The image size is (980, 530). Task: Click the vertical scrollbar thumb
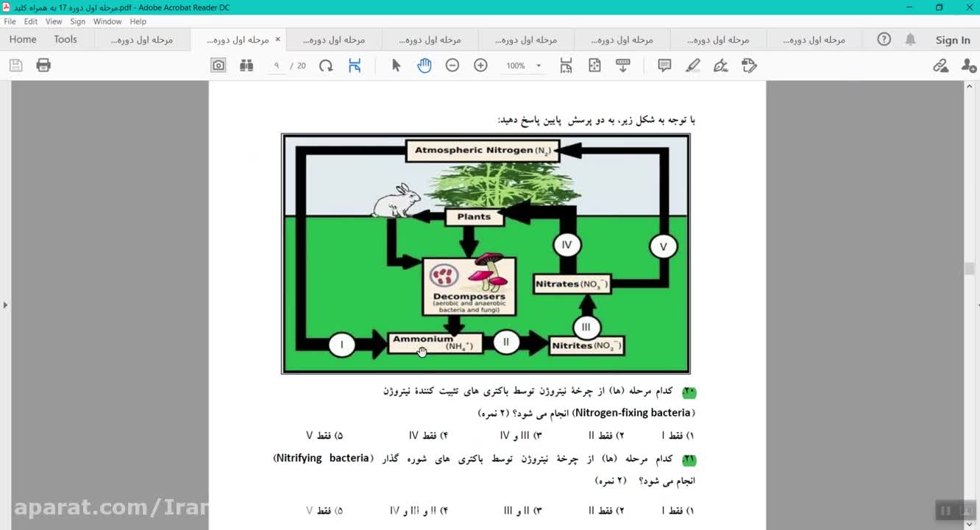click(x=969, y=269)
